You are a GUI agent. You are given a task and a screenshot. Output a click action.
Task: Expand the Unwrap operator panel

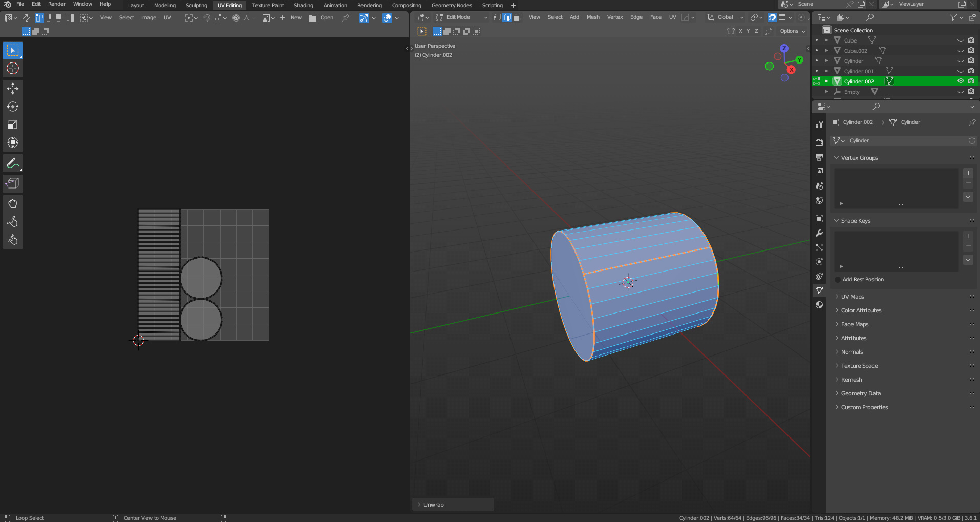[433, 505]
